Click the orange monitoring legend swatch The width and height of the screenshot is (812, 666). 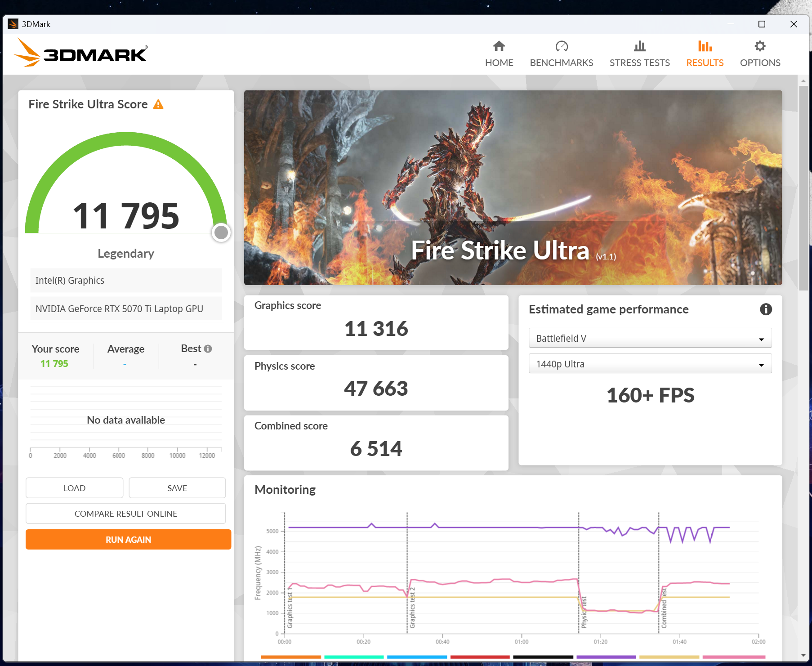(x=291, y=657)
